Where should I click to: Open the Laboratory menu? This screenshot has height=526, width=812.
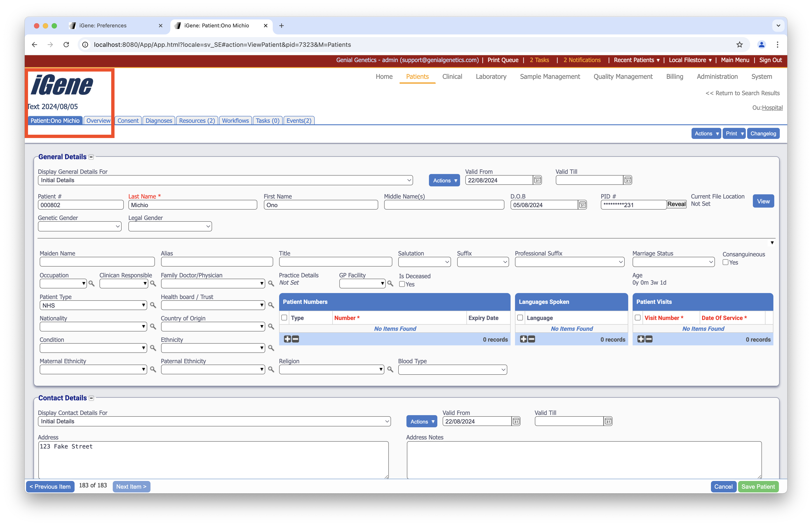[x=491, y=76]
